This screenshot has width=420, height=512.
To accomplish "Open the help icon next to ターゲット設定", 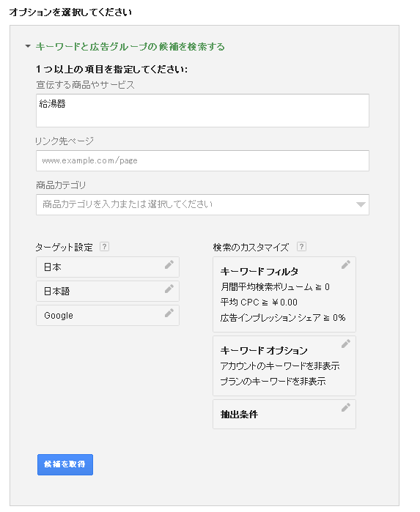I will (104, 247).
